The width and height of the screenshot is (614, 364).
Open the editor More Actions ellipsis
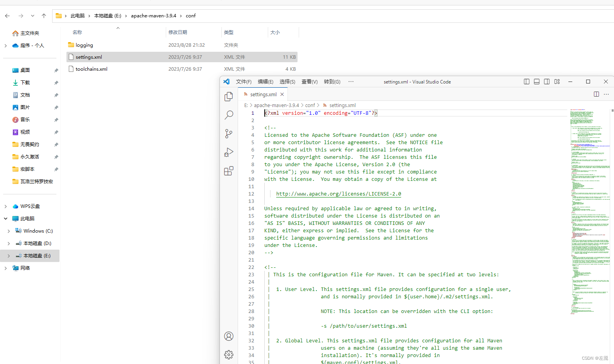[x=606, y=94]
